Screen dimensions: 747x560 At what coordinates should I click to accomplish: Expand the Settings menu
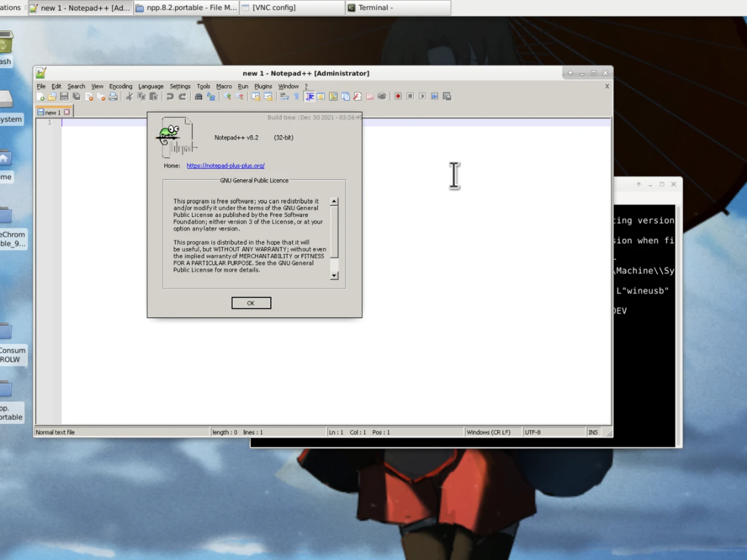180,86
